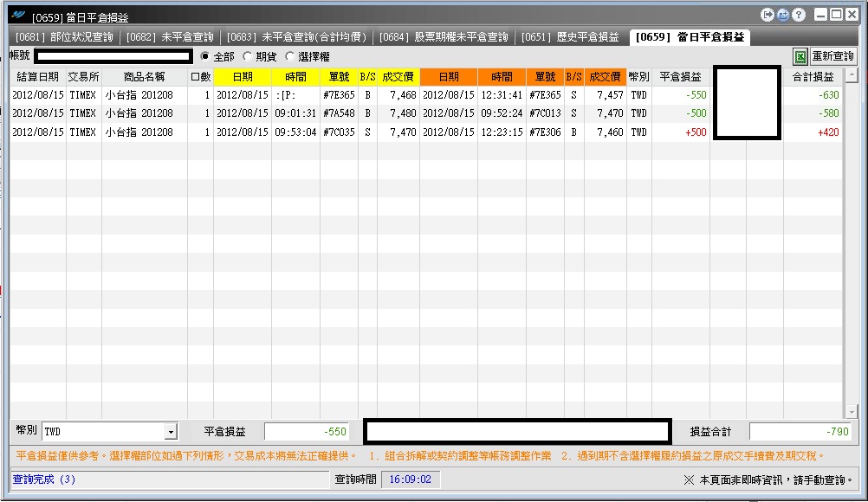Select order number cell #7A548
Screen dimensions: 868x502
(339, 113)
